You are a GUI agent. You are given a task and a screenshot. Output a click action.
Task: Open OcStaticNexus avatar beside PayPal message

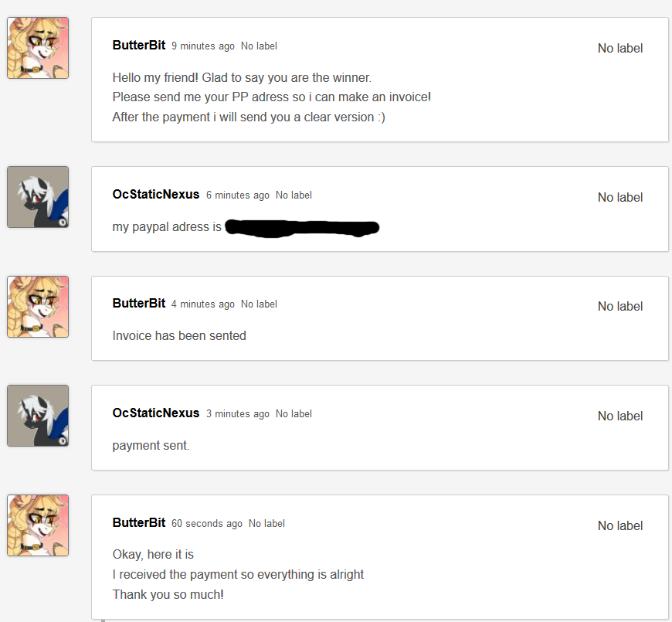pos(38,197)
